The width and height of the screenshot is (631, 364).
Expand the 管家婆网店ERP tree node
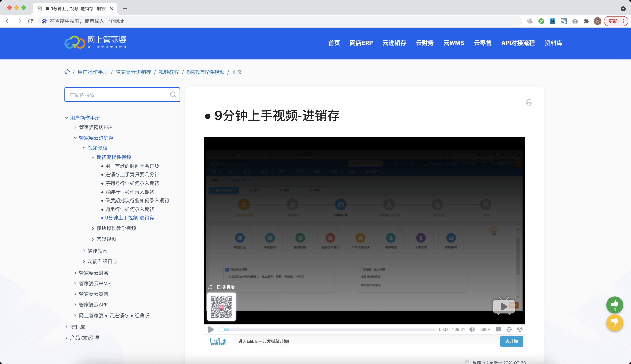pos(75,127)
